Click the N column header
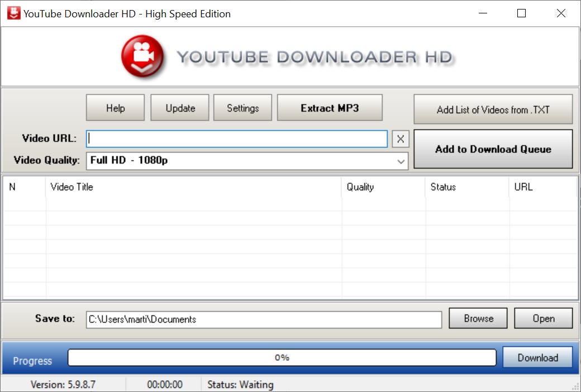 (25, 187)
